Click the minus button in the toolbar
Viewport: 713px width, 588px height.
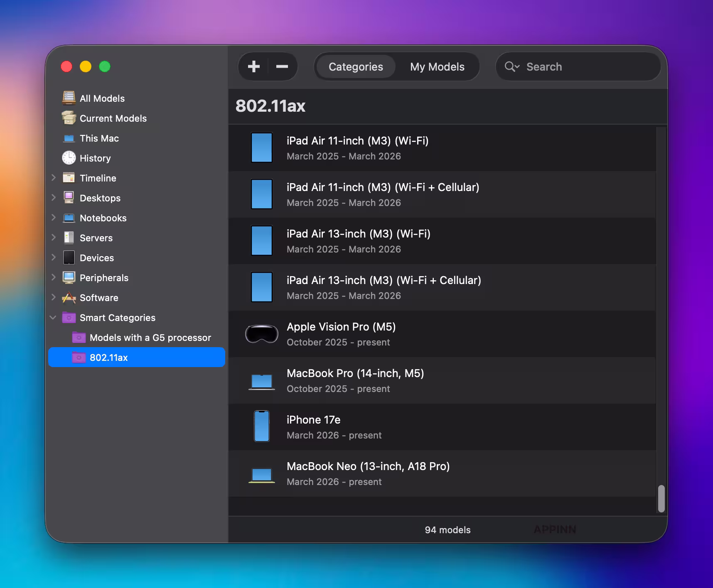(x=282, y=66)
